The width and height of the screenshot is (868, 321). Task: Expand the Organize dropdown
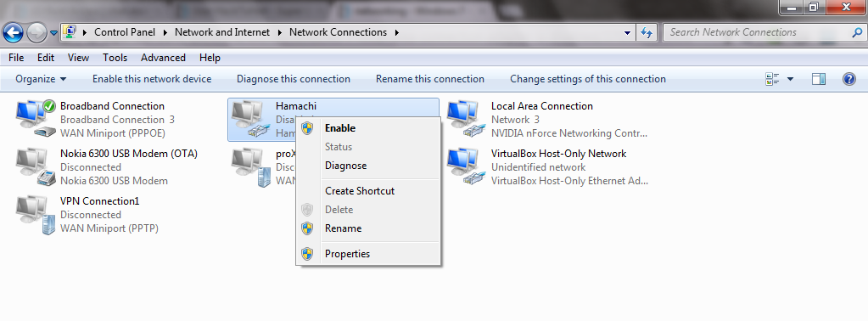coord(41,79)
